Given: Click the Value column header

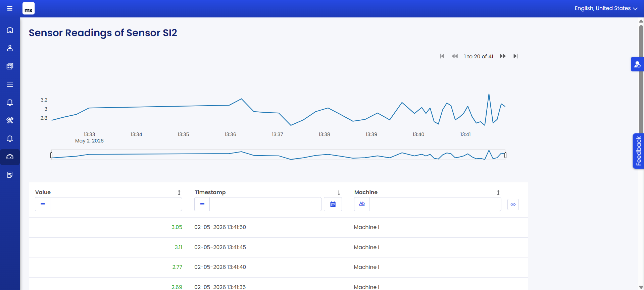Looking at the screenshot, I should 43,192.
